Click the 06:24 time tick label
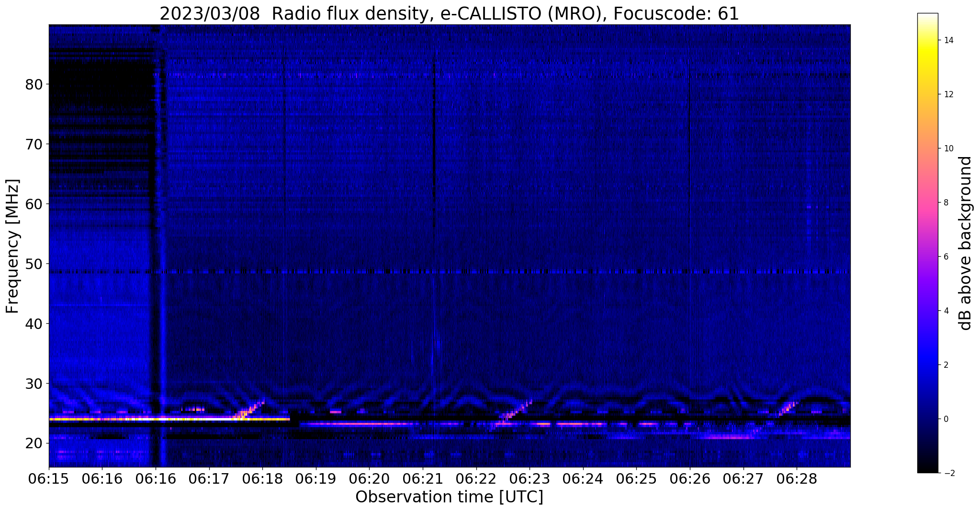Screen dimensions: 980x511 (583, 479)
